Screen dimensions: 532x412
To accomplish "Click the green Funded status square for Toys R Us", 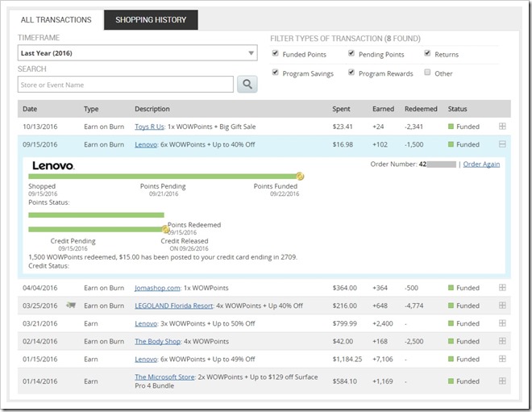I will point(451,127).
